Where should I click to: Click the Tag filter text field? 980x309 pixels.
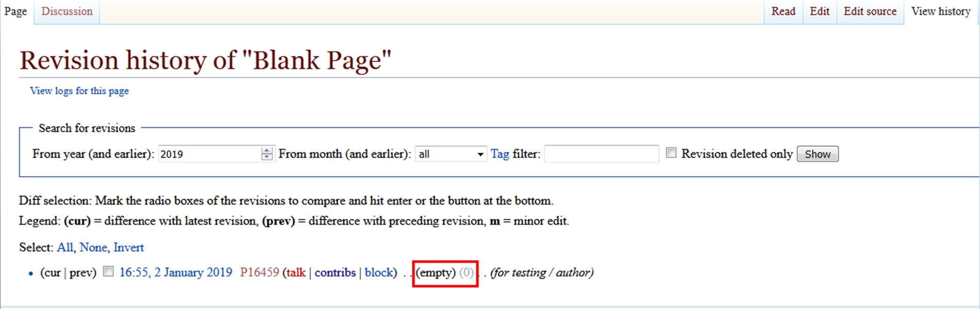[601, 154]
